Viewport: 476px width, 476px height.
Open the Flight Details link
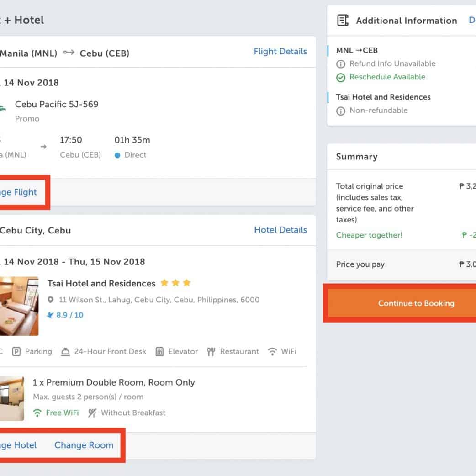coord(280,52)
